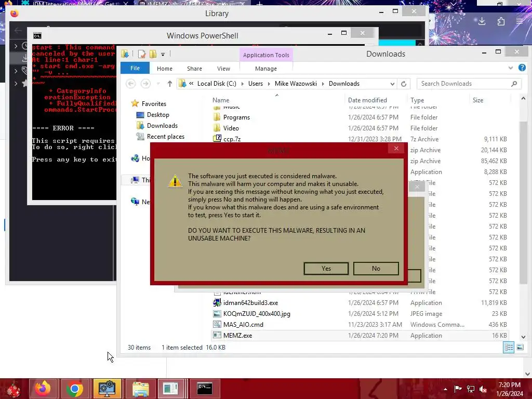
Task: Sort files by the Name column header
Action: (x=221, y=100)
